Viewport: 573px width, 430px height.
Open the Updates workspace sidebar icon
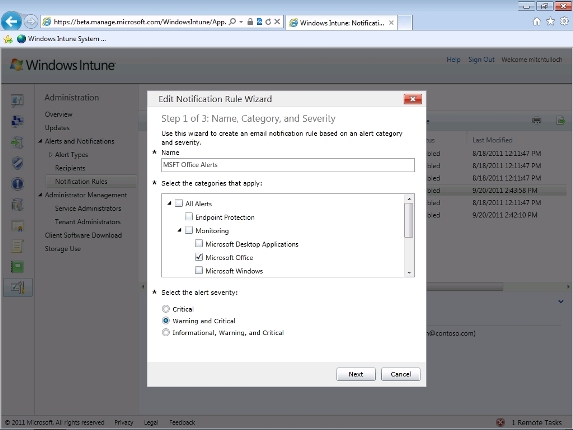tap(17, 142)
